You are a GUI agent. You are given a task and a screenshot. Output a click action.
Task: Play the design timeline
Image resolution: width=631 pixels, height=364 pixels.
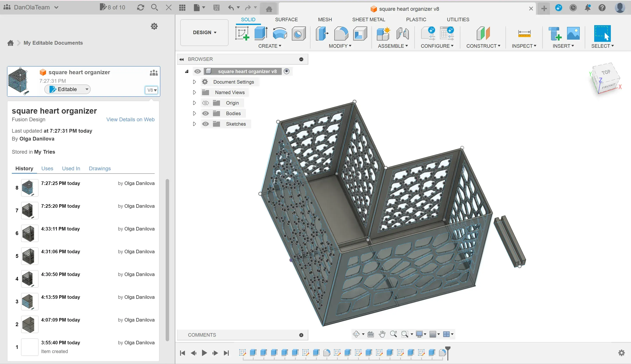(204, 353)
